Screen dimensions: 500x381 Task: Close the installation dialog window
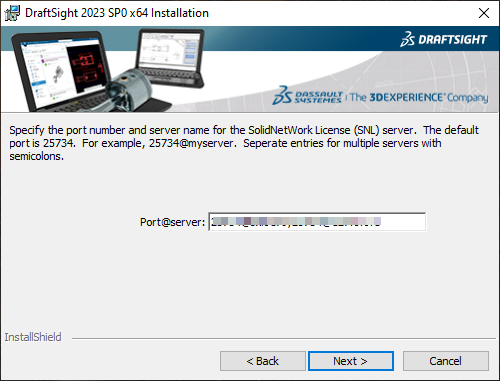484,13
